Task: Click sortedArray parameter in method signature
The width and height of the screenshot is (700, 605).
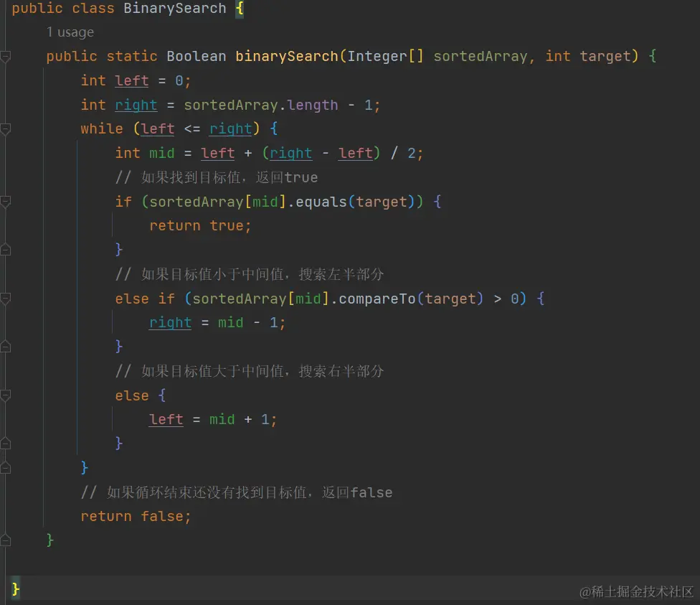Action: point(481,56)
